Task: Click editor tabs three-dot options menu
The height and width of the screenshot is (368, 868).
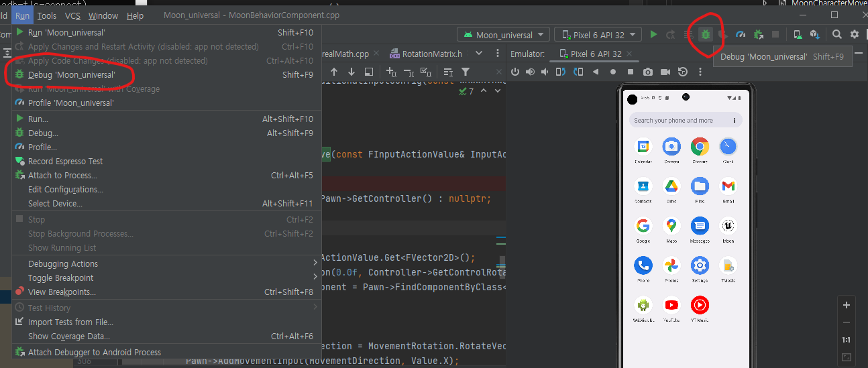Action: coord(498,54)
